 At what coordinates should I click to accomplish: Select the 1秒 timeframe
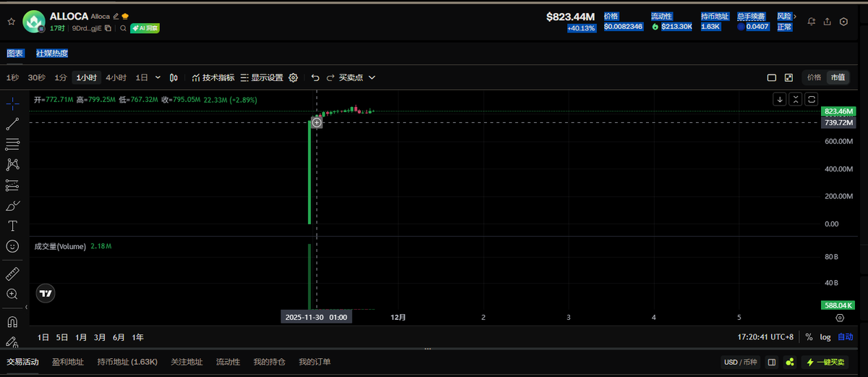point(13,77)
